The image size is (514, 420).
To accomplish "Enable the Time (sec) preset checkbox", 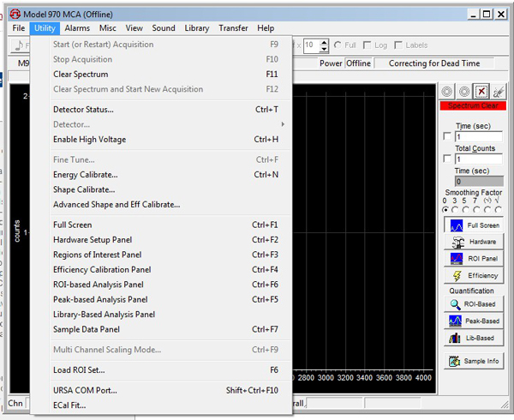I will tap(446, 137).
